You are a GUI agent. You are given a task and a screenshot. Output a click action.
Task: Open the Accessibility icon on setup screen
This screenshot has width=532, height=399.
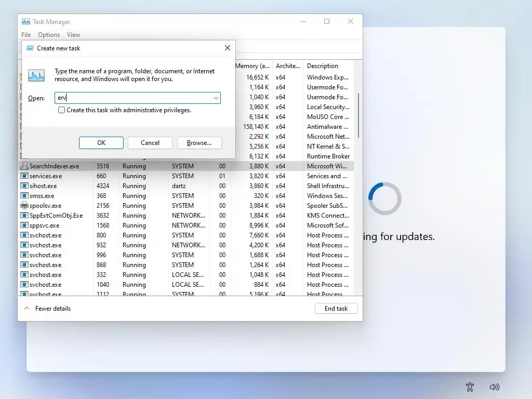[x=470, y=387]
